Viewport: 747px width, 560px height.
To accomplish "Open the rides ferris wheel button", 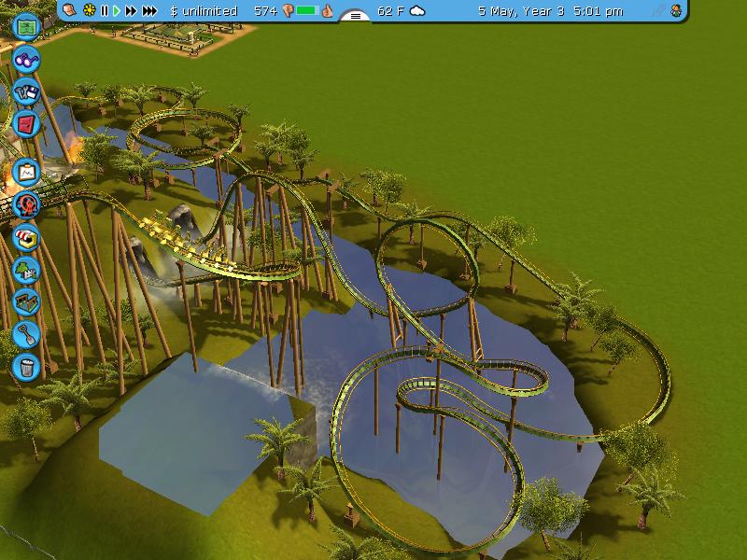I will tap(26, 204).
